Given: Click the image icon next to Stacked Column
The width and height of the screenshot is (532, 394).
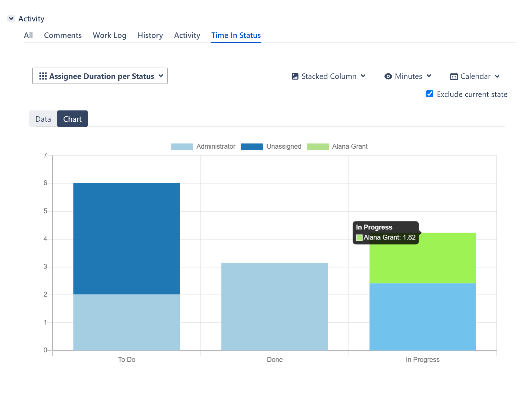Looking at the screenshot, I should tap(295, 76).
